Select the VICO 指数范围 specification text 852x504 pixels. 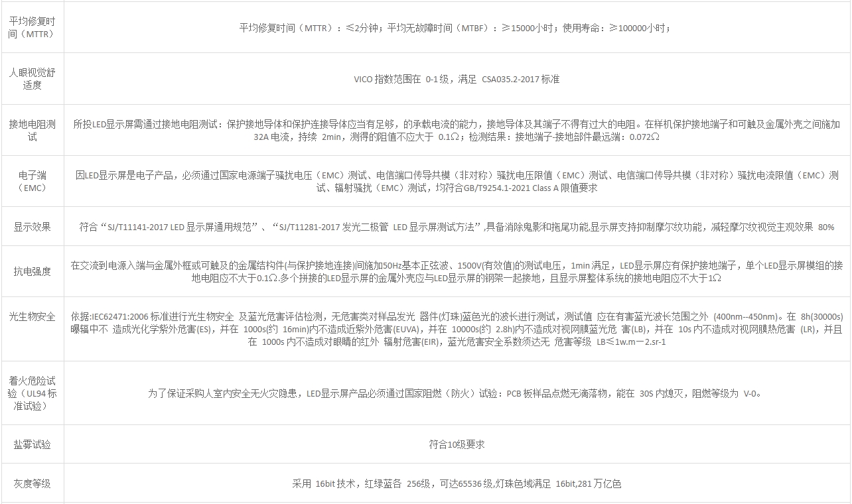(457, 79)
